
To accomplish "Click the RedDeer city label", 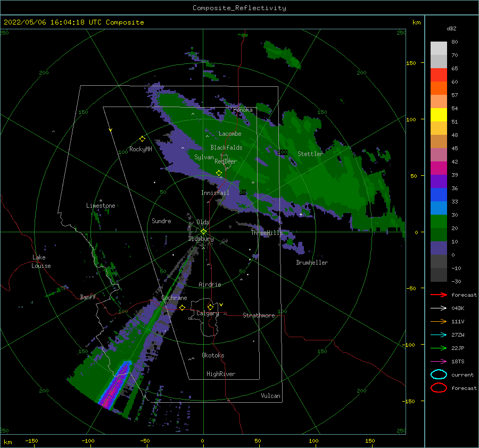I will click(226, 161).
